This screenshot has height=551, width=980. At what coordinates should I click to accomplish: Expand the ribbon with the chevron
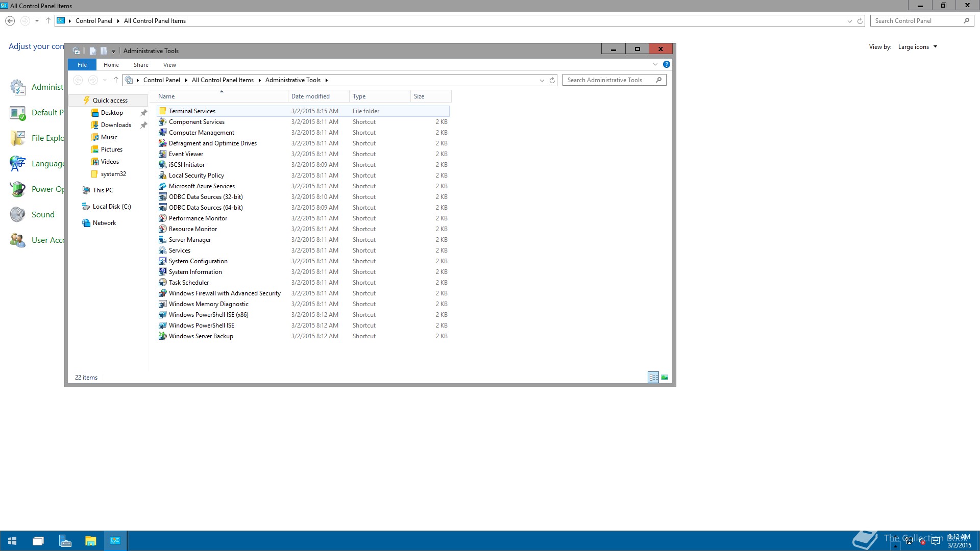[x=655, y=65]
